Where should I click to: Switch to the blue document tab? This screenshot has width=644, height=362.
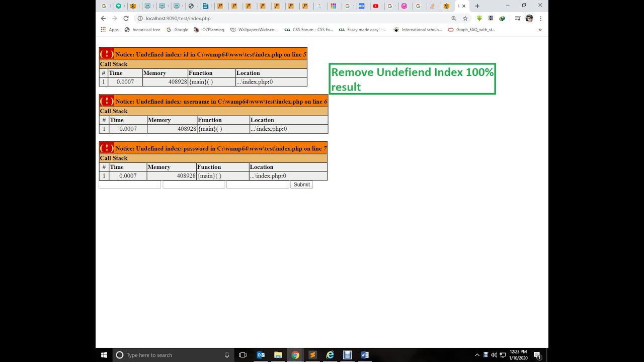point(205,6)
